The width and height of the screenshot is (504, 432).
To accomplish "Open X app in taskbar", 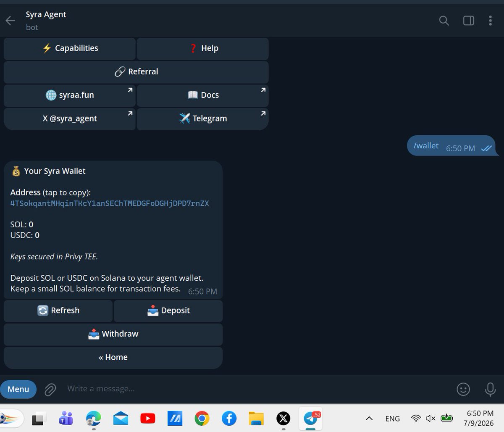I will [283, 419].
